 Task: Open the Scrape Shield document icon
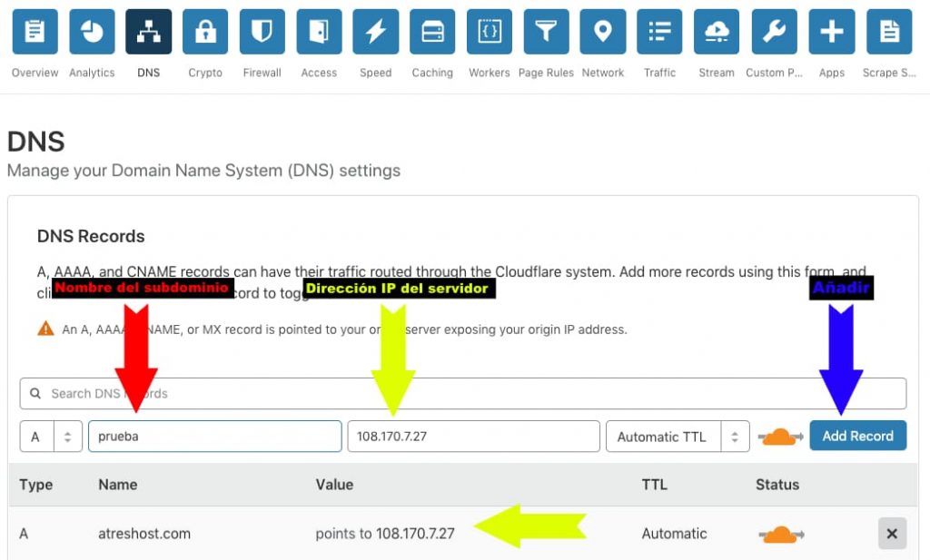[x=889, y=32]
